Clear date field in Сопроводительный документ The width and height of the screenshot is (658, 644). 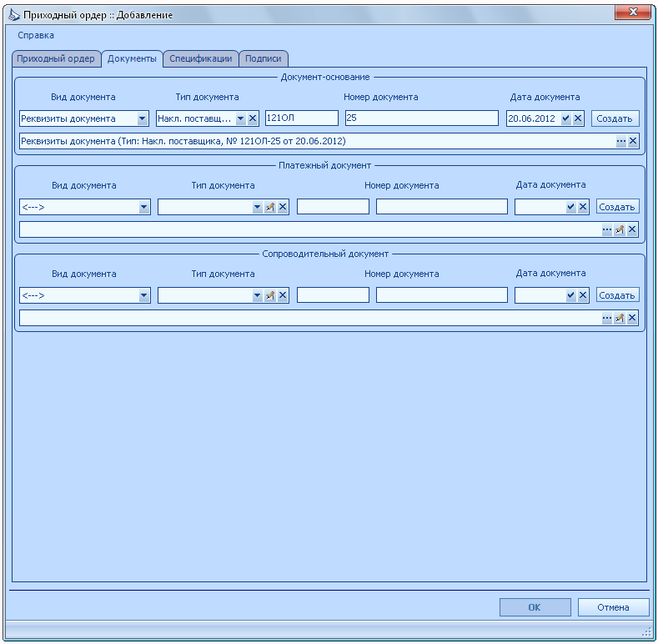coord(582,295)
